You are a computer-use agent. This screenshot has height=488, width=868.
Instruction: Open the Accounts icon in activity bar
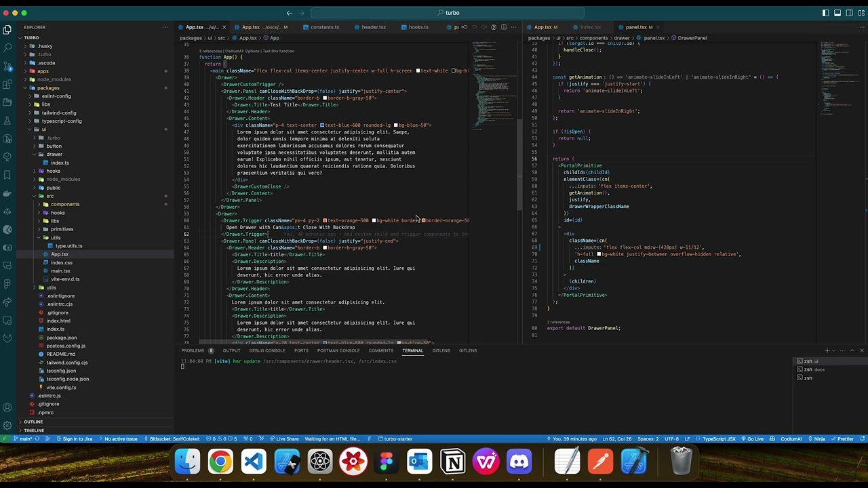coord(7,407)
